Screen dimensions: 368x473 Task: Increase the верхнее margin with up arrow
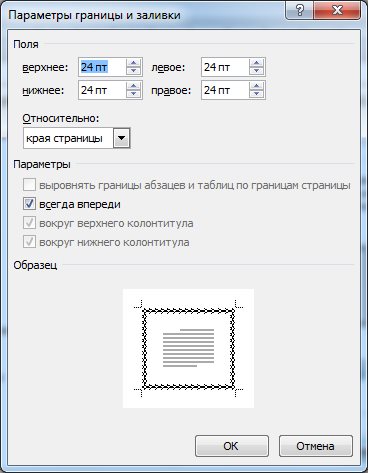(134, 63)
